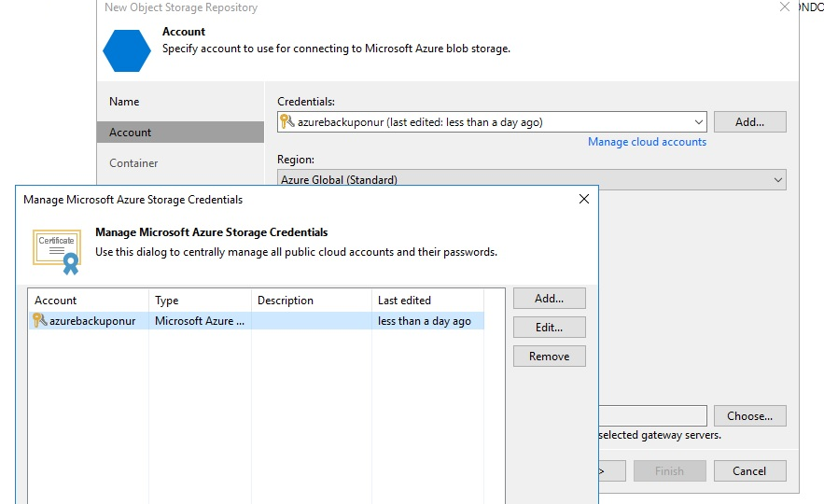Go to the Container wizard step

pyautogui.click(x=133, y=163)
